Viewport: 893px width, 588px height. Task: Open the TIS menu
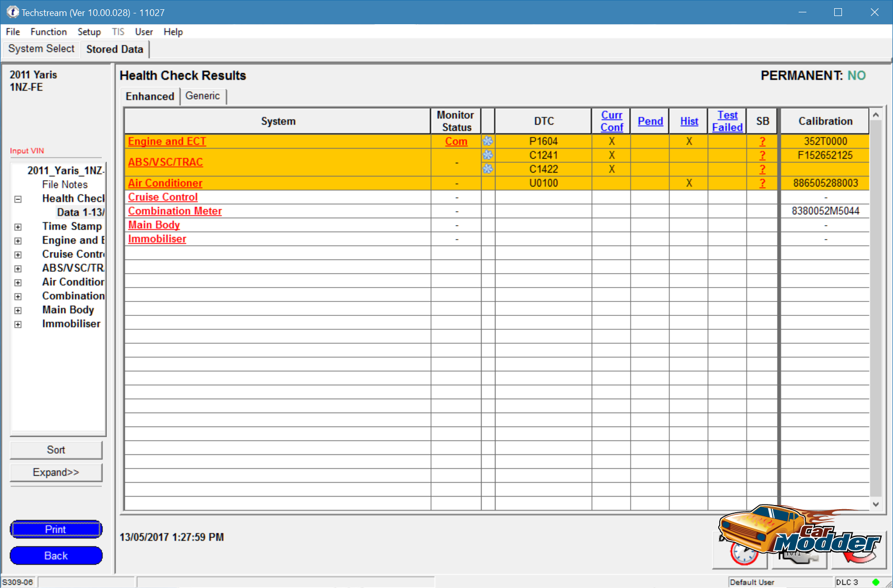(118, 32)
